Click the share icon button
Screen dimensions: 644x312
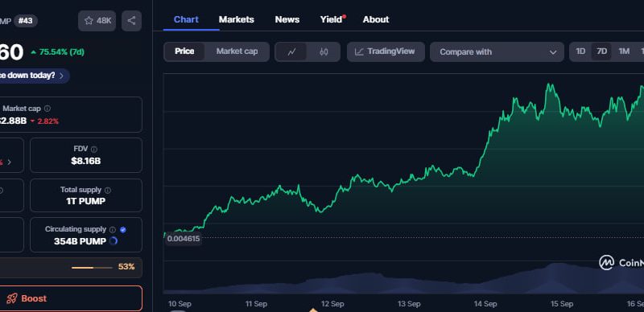click(x=131, y=21)
